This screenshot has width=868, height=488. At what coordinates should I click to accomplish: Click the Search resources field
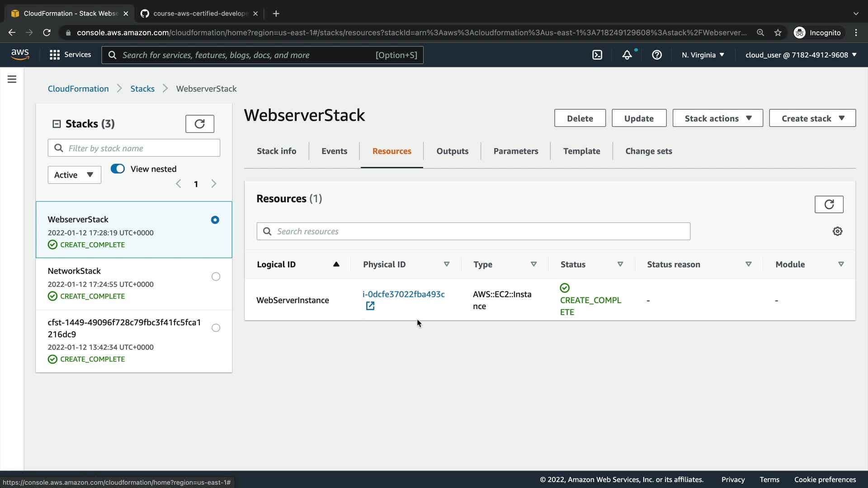(473, 231)
